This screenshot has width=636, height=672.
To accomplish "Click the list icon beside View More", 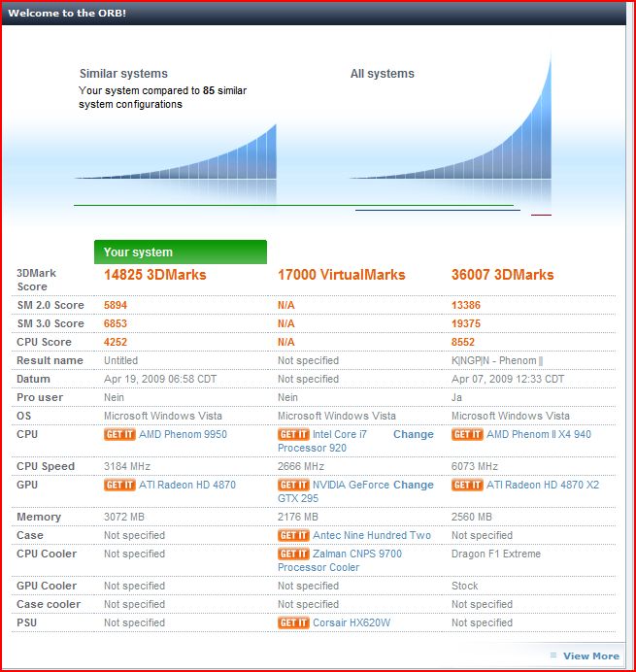I will click(553, 655).
